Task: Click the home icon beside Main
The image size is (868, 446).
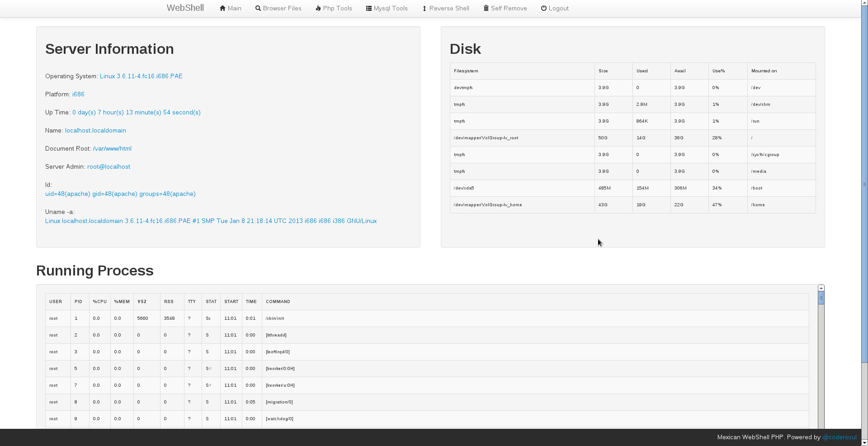Action: coord(222,8)
